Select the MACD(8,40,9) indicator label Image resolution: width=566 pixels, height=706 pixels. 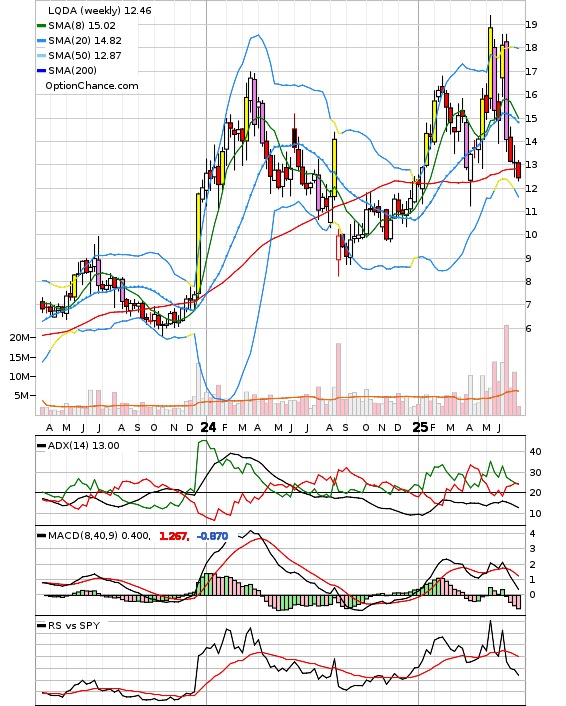[99, 536]
